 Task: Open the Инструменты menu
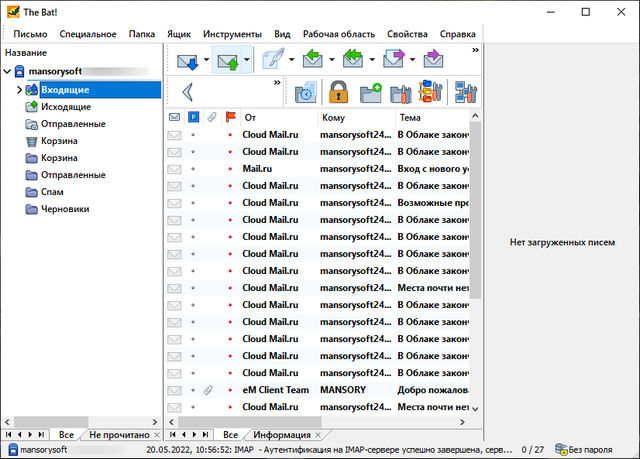click(232, 33)
